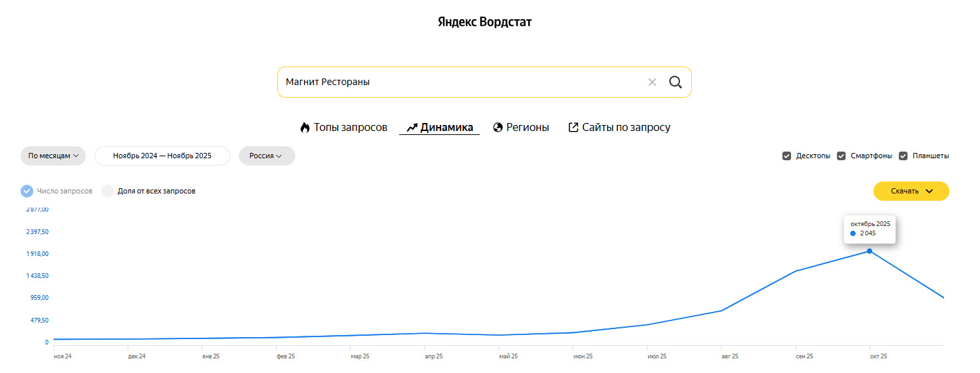Clear the search field with X icon

point(652,82)
